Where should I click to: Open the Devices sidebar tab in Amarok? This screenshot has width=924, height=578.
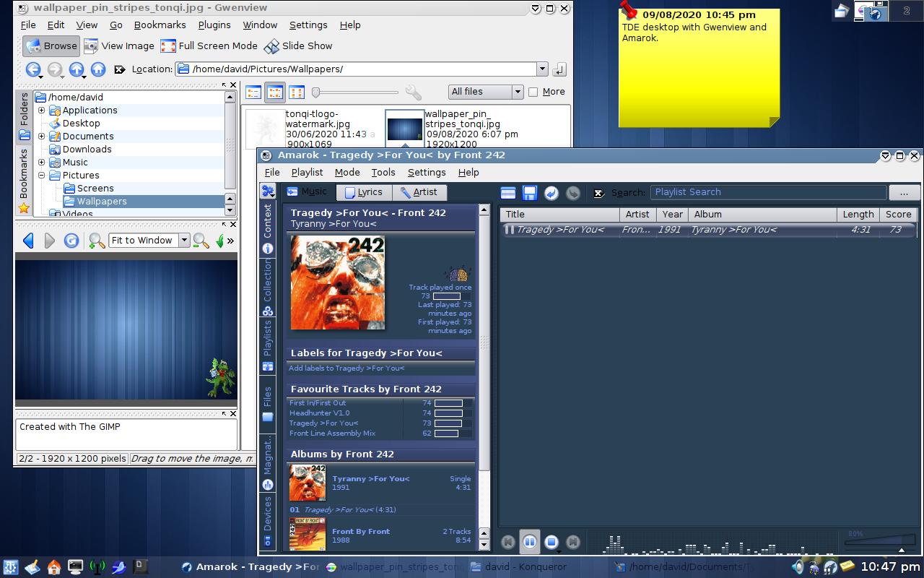click(268, 522)
